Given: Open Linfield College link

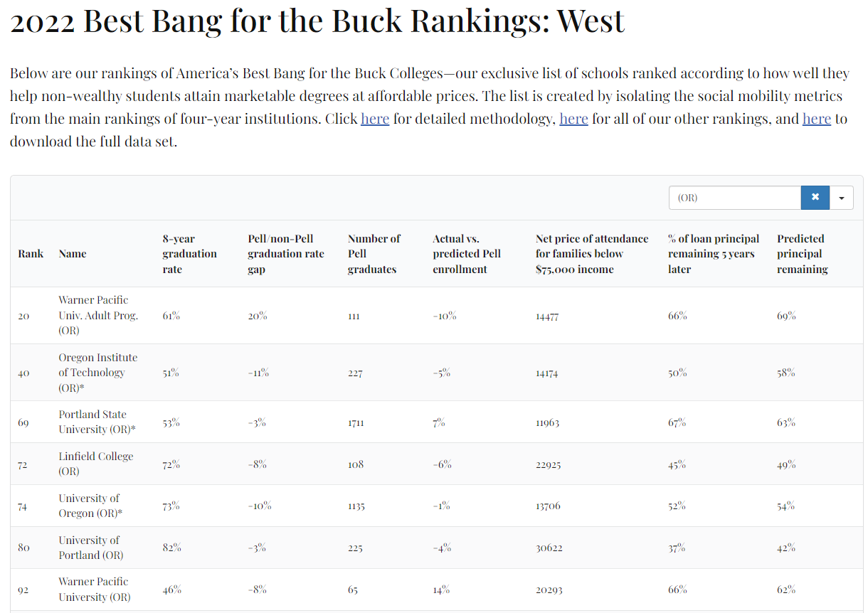Looking at the screenshot, I should (95, 464).
